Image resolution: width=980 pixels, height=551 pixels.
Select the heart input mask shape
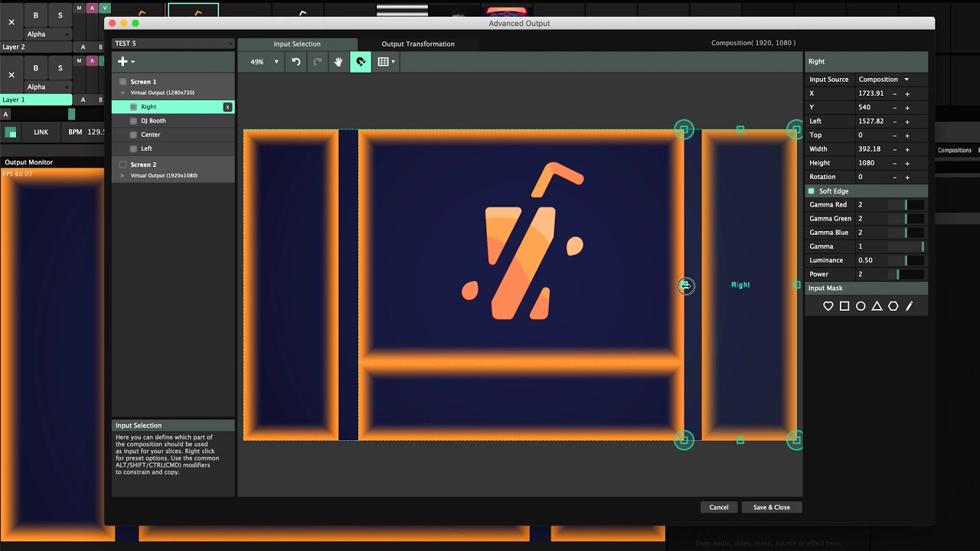pyautogui.click(x=828, y=306)
